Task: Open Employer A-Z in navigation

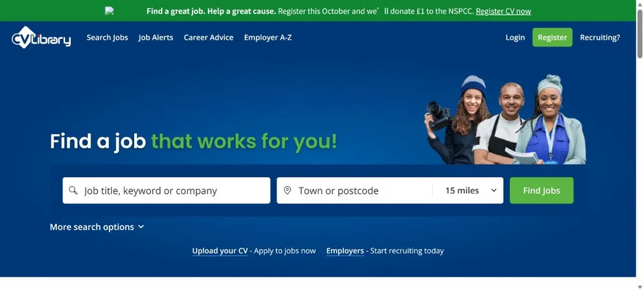Action: point(268,38)
